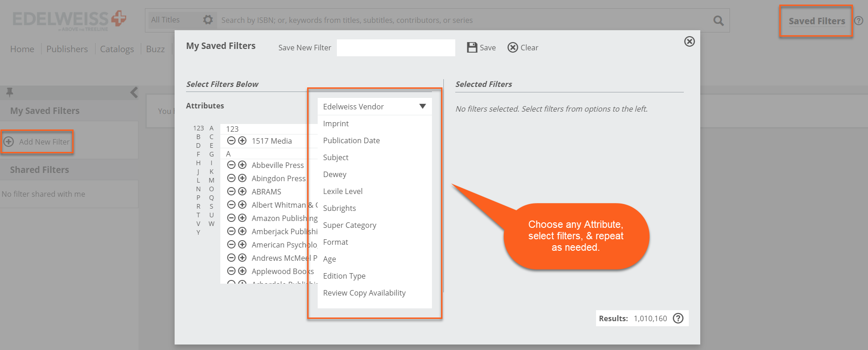
Task: Open Catalogs navigation tab
Action: tap(117, 49)
